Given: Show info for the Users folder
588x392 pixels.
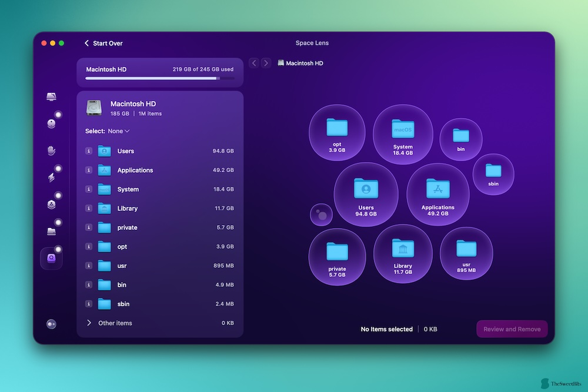Looking at the screenshot, I should point(89,151).
